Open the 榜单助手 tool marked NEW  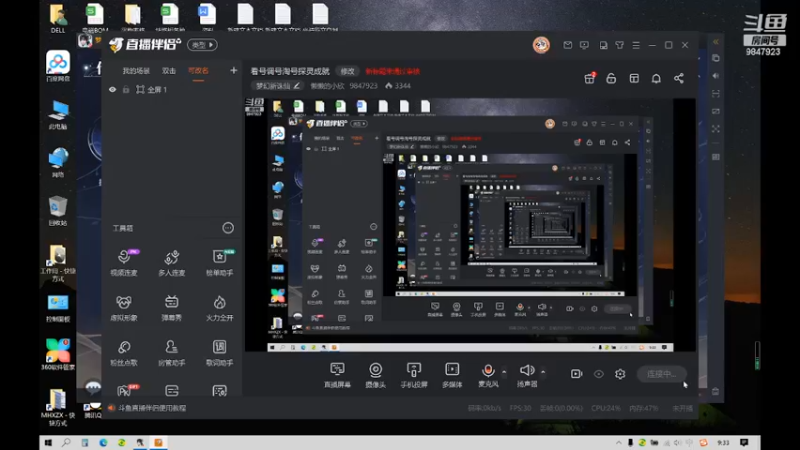(219, 262)
